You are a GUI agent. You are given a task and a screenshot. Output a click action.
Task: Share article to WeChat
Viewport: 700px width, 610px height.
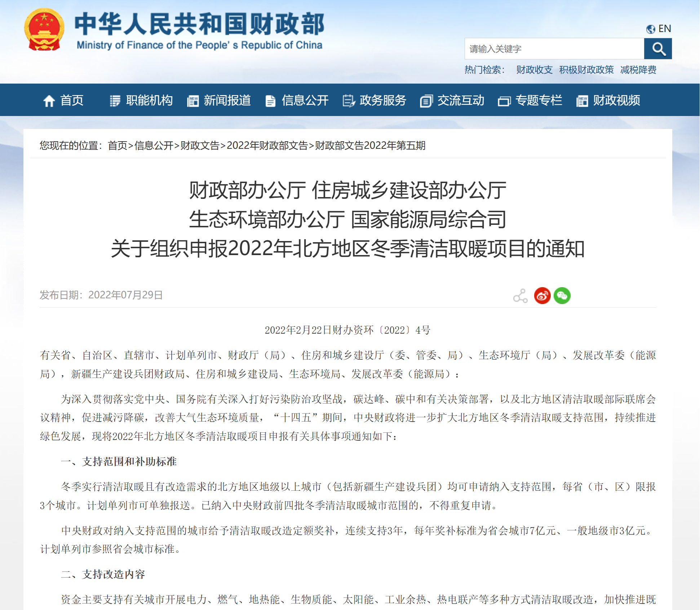[x=562, y=296]
